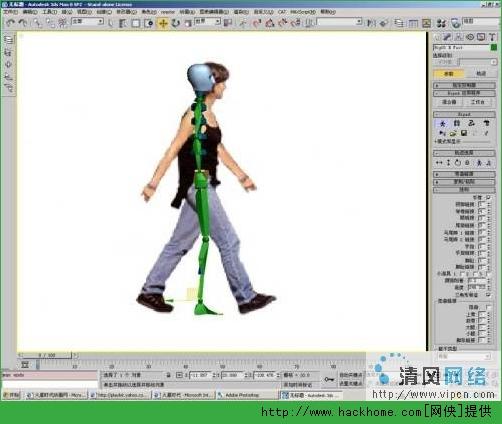Viewport: 502px width, 424px height.
Task: Activate the Select and Rotate tool
Action: point(176,23)
